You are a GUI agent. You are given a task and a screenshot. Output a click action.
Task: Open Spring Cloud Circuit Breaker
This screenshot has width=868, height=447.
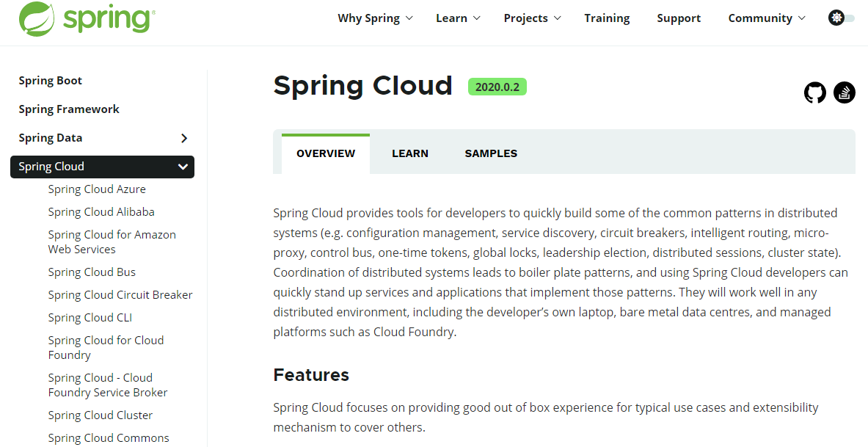point(120,294)
